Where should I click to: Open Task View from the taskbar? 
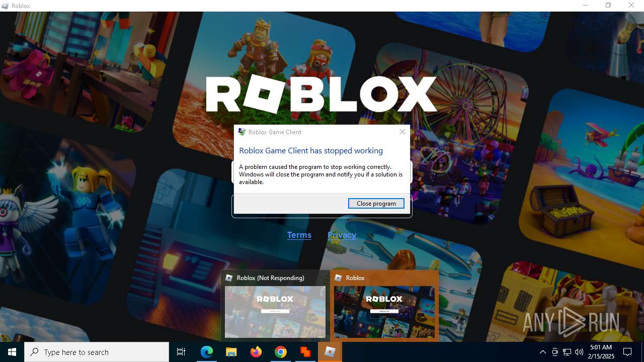tap(181, 352)
